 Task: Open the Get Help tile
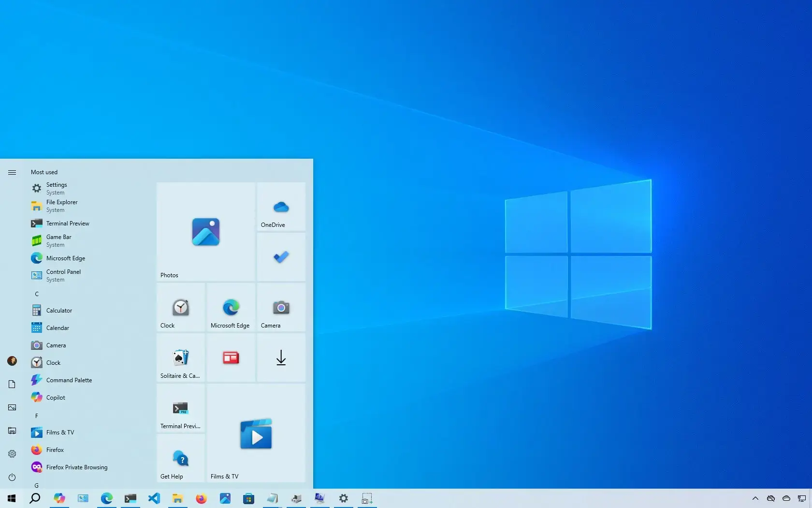(x=180, y=459)
